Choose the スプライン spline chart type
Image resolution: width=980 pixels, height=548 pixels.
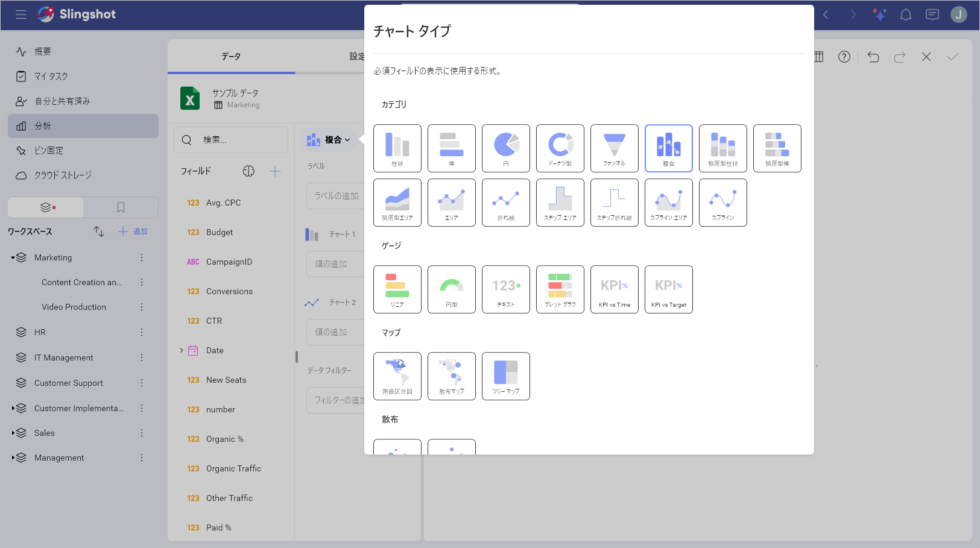tap(723, 203)
